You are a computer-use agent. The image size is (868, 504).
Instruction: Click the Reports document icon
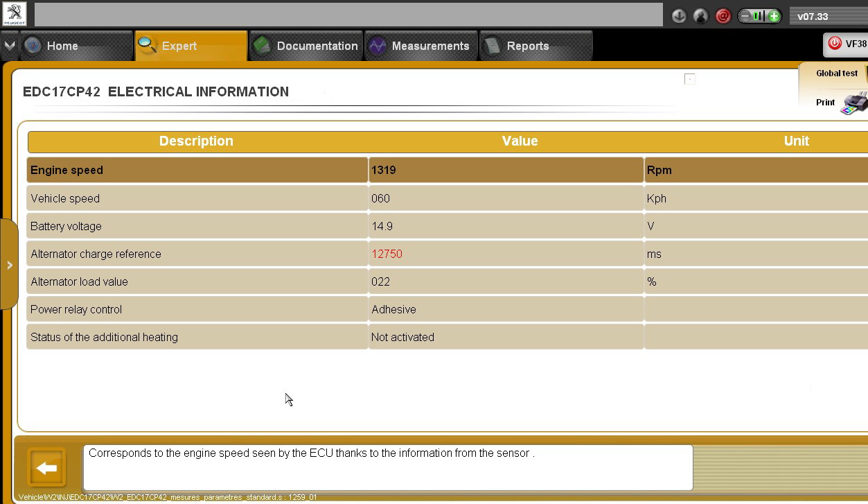tap(492, 46)
